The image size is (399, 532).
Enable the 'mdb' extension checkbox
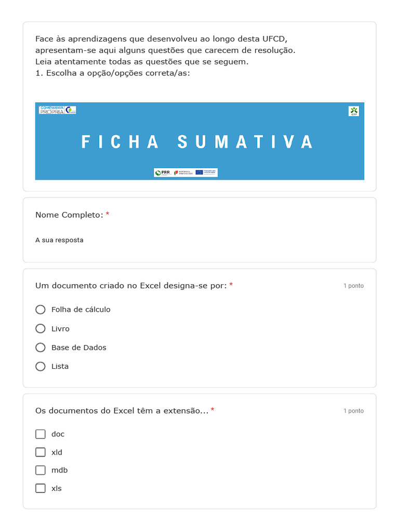pos(41,470)
